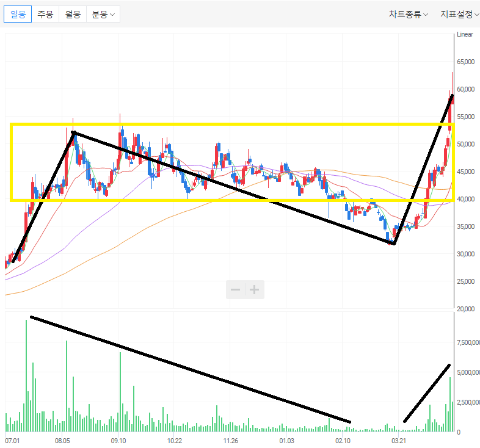Click the 50,000 price axis label
Screen dimensions: 480x448
pyautogui.click(x=465, y=144)
